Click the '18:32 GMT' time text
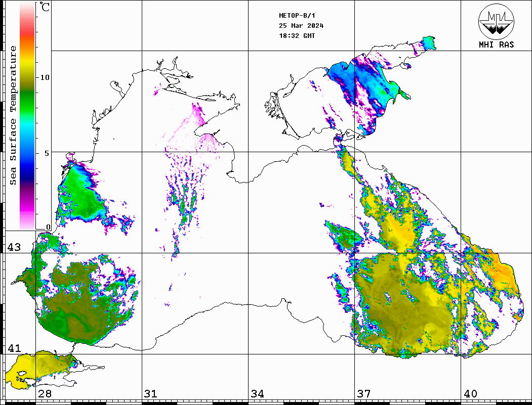Image resolution: width=532 pixels, height=405 pixels. (x=297, y=35)
